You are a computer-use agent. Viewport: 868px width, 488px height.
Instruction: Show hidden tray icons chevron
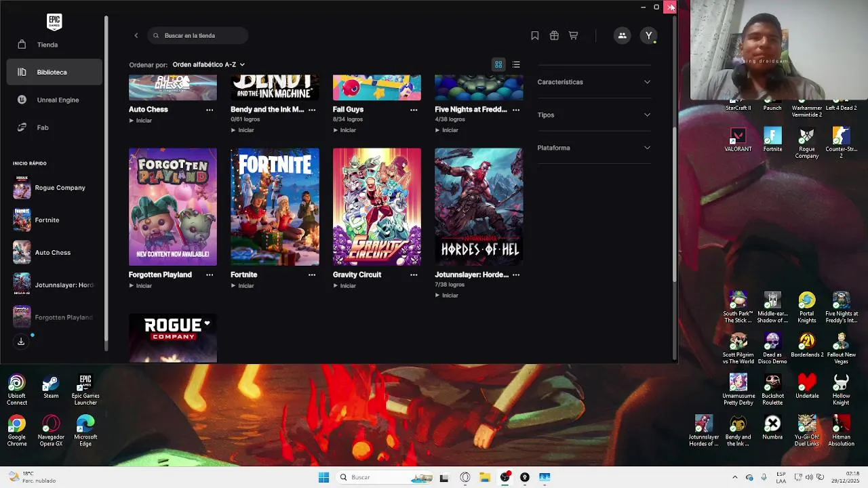[734, 477]
